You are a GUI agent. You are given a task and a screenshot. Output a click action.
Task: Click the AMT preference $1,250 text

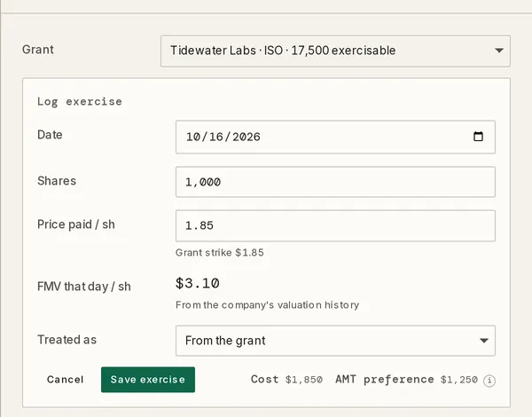[406, 380]
